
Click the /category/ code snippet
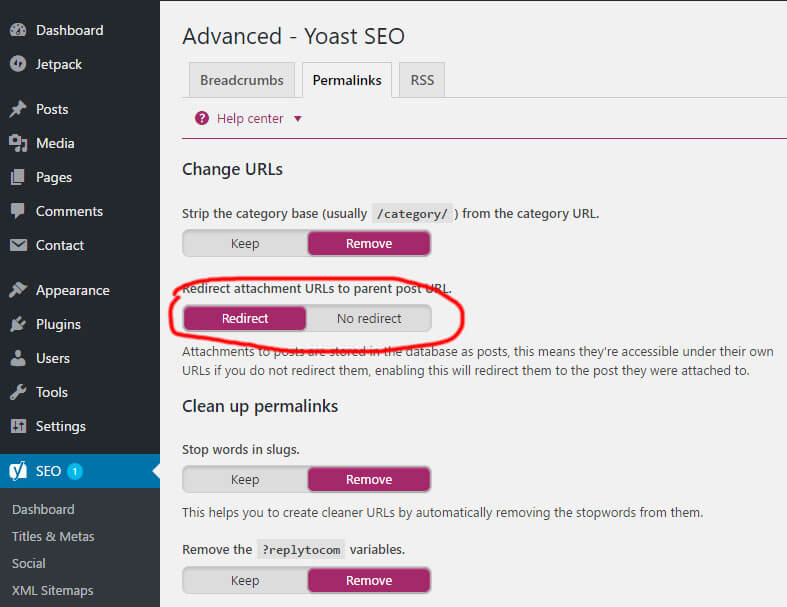(412, 214)
